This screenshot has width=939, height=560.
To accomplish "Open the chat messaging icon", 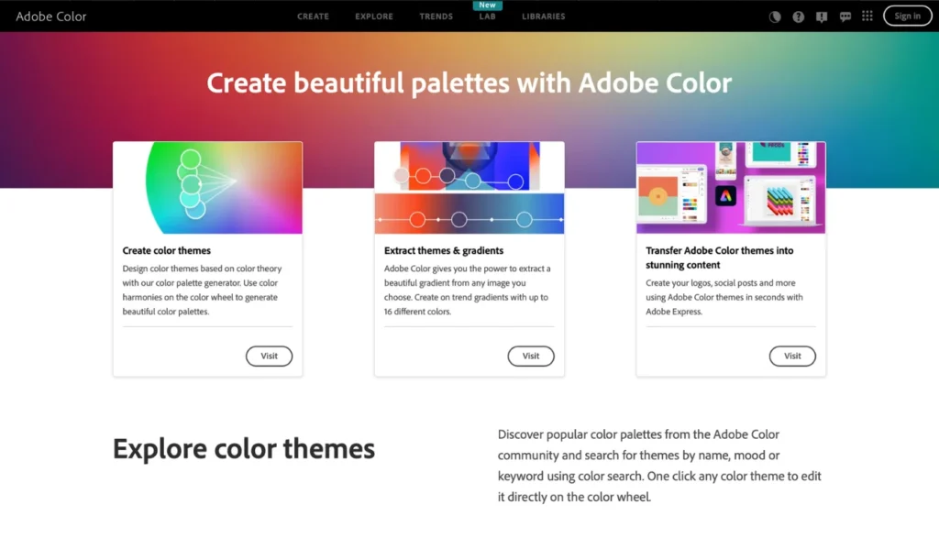I will click(x=845, y=16).
